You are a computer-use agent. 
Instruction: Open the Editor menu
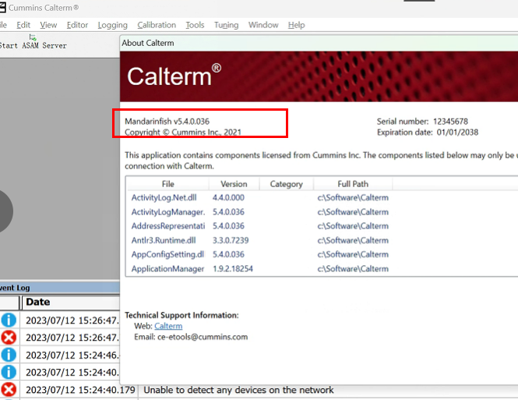point(77,25)
